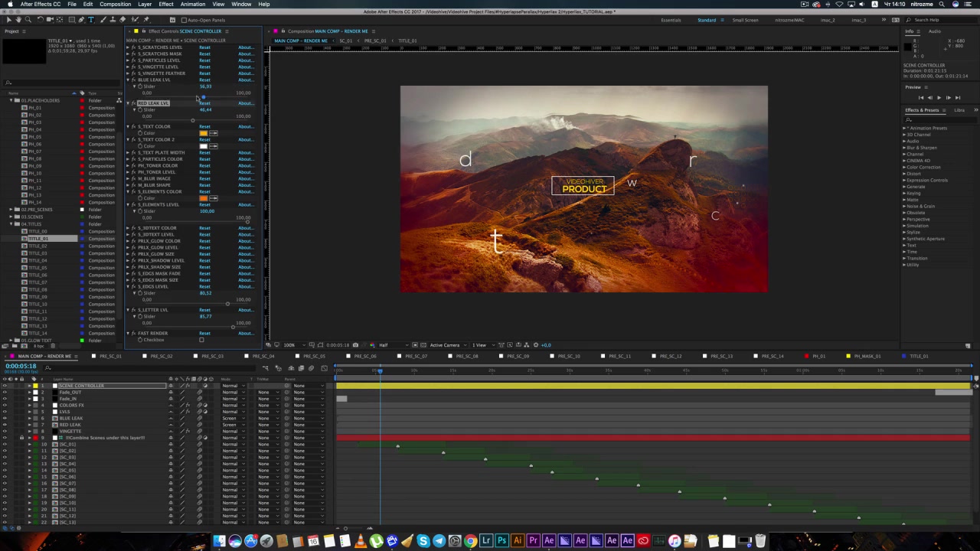The width and height of the screenshot is (980, 551).
Task: Reset the S_SCRATCHES LEVEL effect
Action: coord(204,47)
